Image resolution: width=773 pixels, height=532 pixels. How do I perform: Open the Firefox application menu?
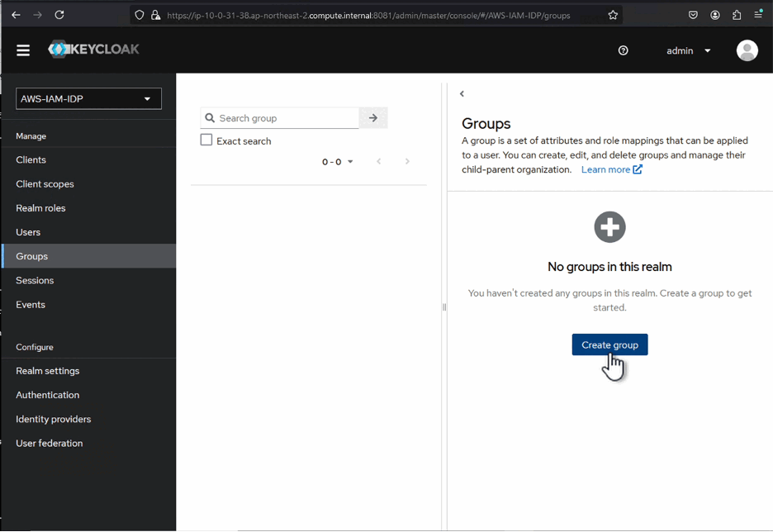[758, 15]
